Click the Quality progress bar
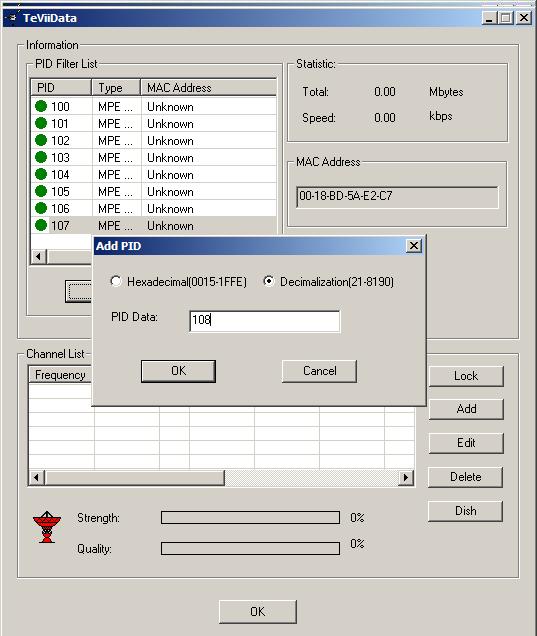The image size is (537, 636). 250,548
